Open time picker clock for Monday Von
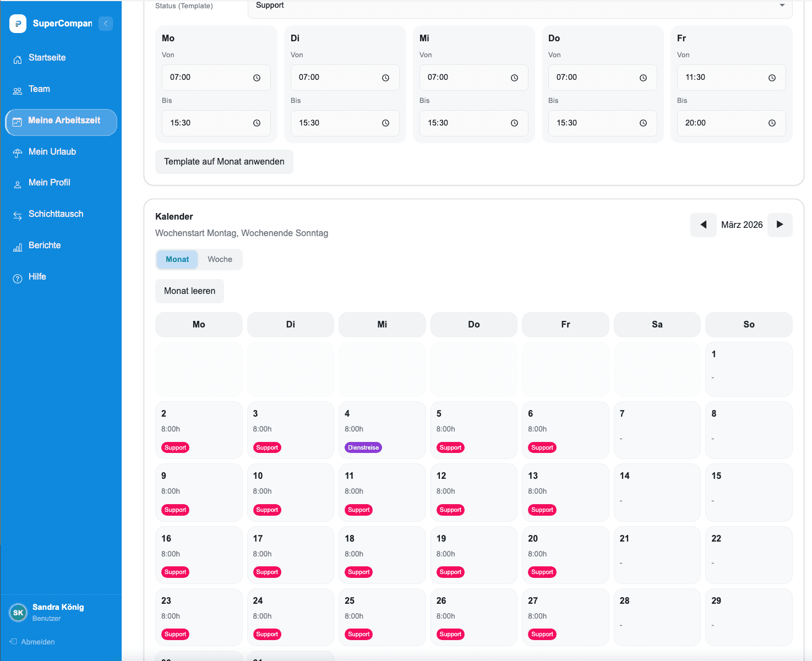 point(257,78)
